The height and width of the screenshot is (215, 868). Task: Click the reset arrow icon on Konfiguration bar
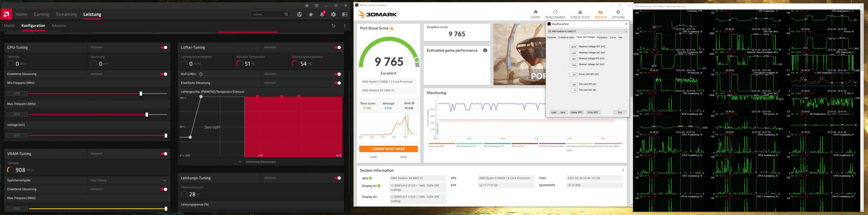(333, 25)
